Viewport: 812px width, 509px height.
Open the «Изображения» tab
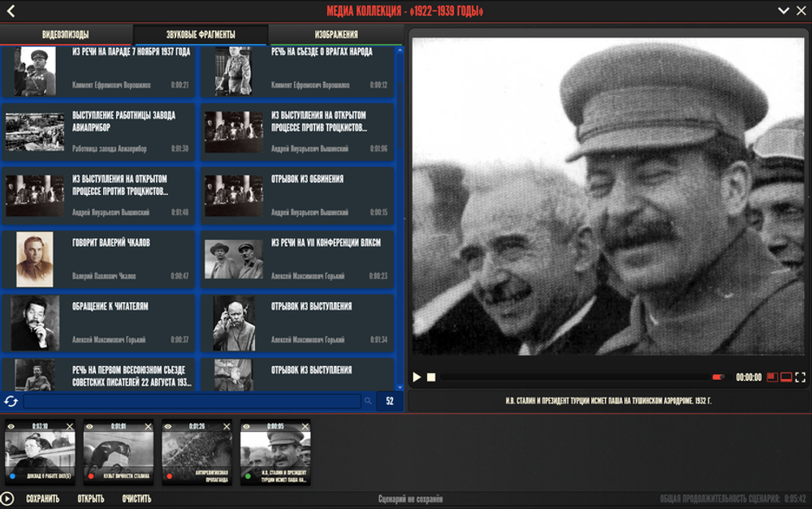click(336, 35)
